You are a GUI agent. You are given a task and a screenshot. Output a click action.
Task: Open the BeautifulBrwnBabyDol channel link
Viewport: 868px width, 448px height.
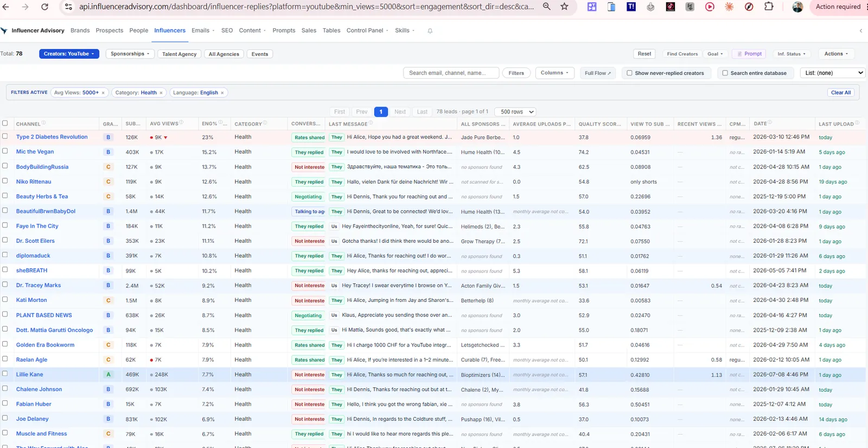coord(46,211)
